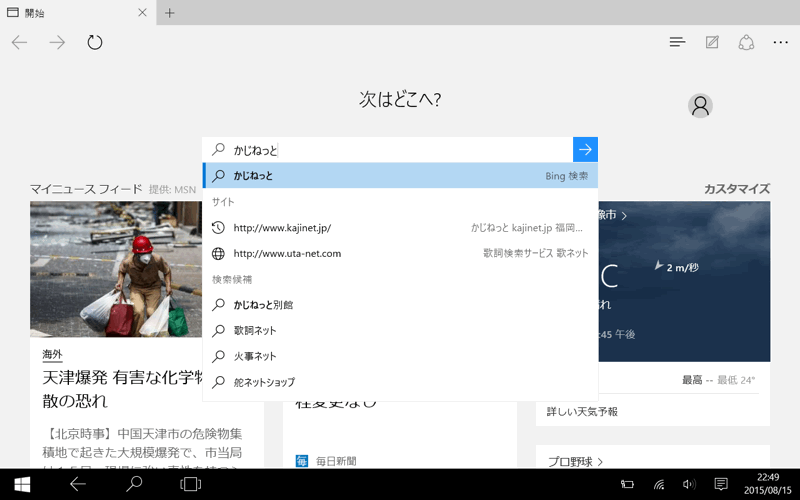Open the Web Note pen icon
The image size is (800, 500).
pyautogui.click(x=712, y=42)
